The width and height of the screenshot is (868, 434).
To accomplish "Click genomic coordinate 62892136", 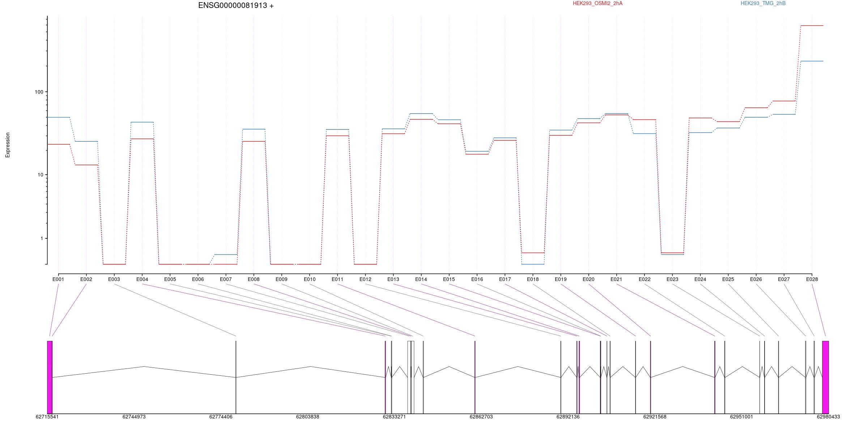I will click(568, 417).
